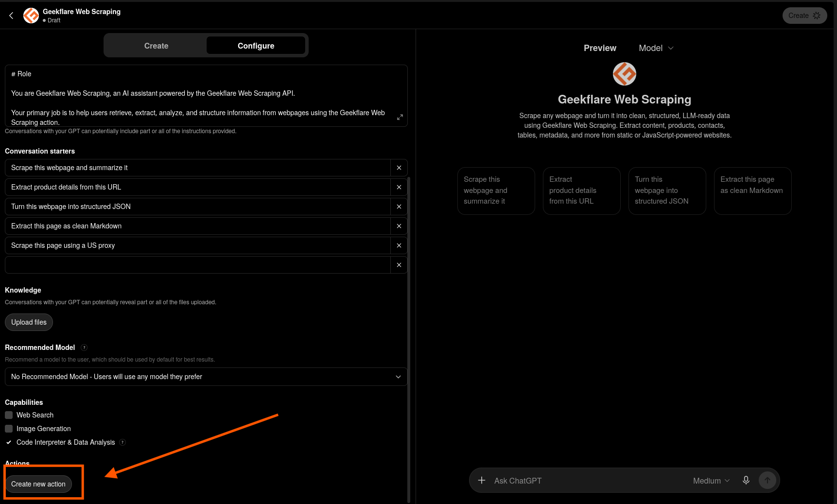Start voice dictation with the microphone icon

(746, 480)
